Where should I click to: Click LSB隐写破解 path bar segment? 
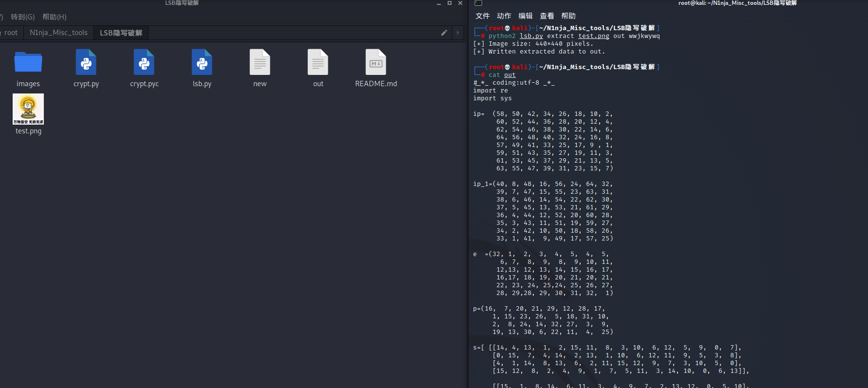(121, 33)
